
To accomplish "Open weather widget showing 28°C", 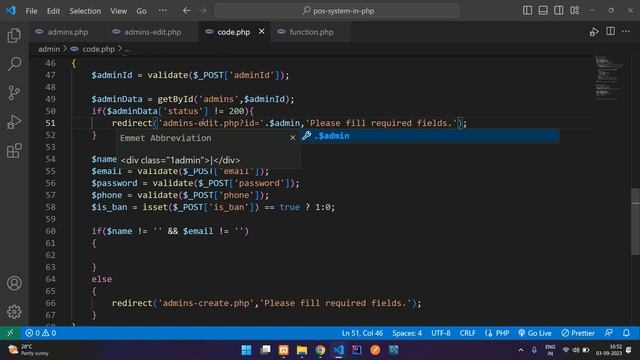I will tap(29, 350).
